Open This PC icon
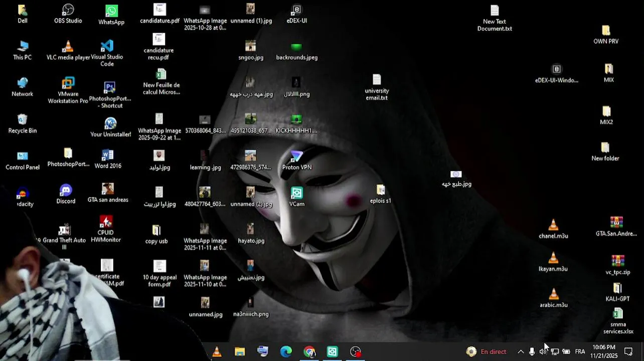 point(23,51)
